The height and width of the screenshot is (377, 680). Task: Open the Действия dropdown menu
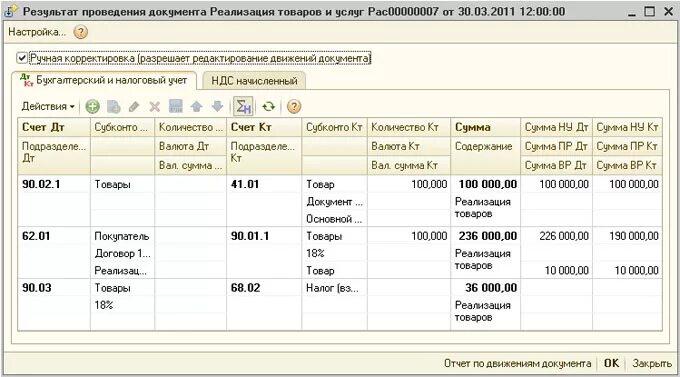pyautogui.click(x=48, y=106)
